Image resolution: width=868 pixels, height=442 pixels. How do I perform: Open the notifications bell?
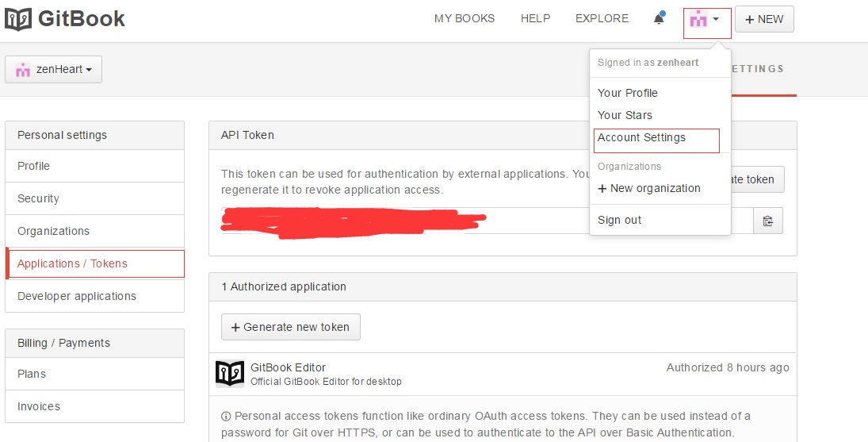(x=659, y=18)
